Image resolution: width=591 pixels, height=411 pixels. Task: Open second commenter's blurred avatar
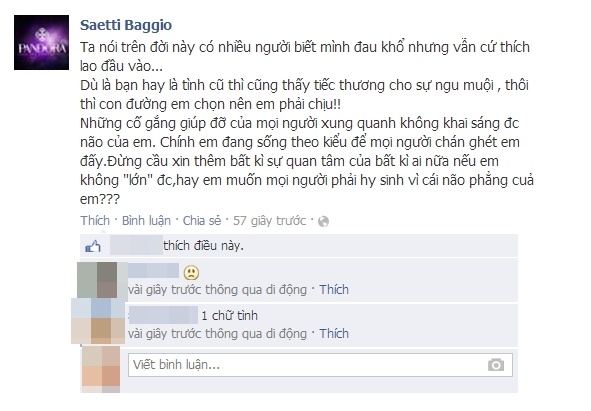click(98, 321)
